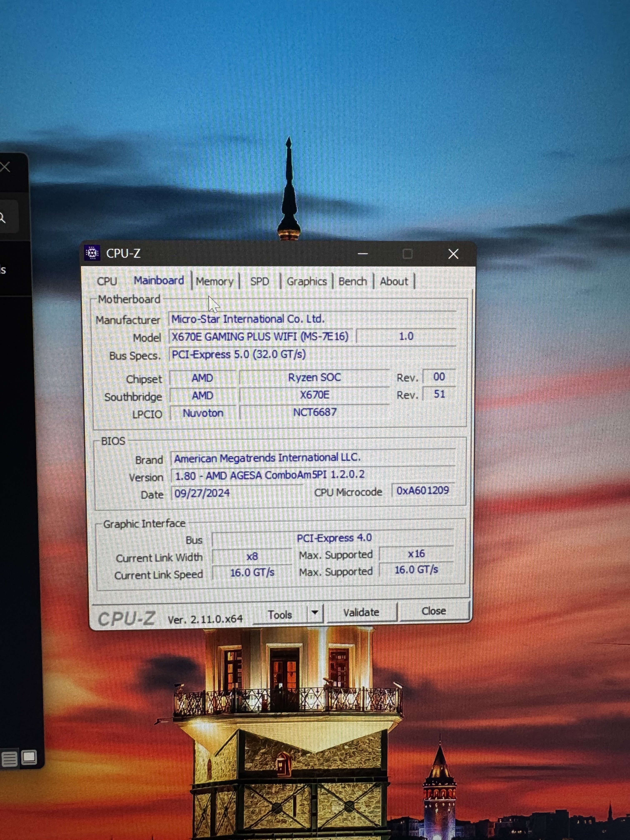Screen dimensions: 630x840
Task: Close CPU-Z with the title bar X
Action: click(x=453, y=254)
